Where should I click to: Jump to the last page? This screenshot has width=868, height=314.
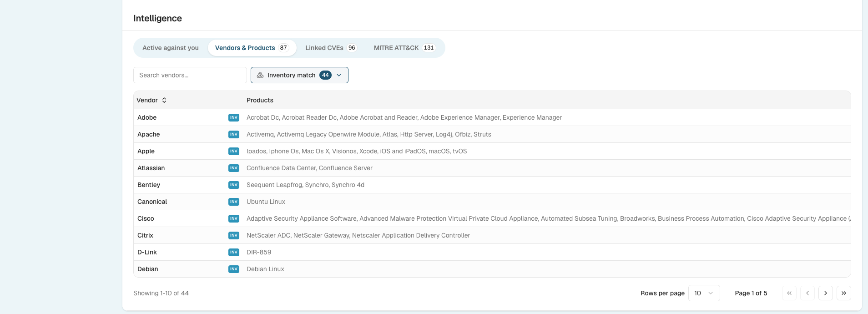844,293
